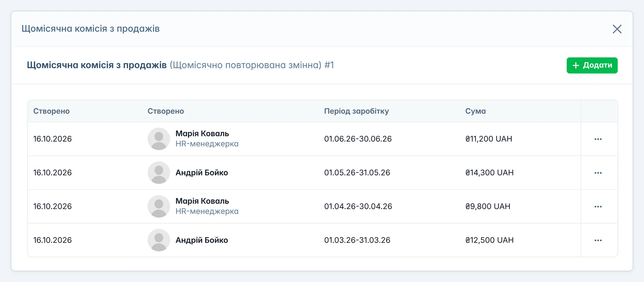Close the Щомісячна комісія з продажів dialog
Image resolution: width=644 pixels, height=282 pixels.
point(617,29)
